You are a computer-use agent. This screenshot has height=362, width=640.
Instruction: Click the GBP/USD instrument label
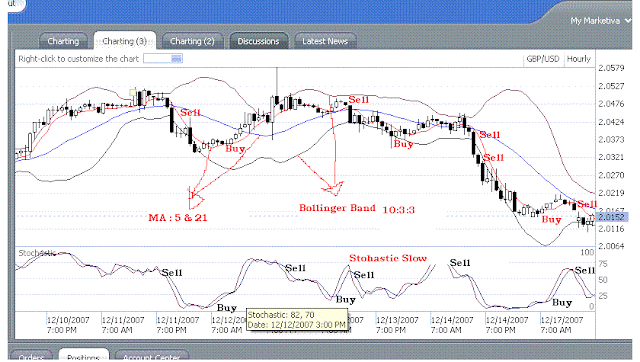543,59
